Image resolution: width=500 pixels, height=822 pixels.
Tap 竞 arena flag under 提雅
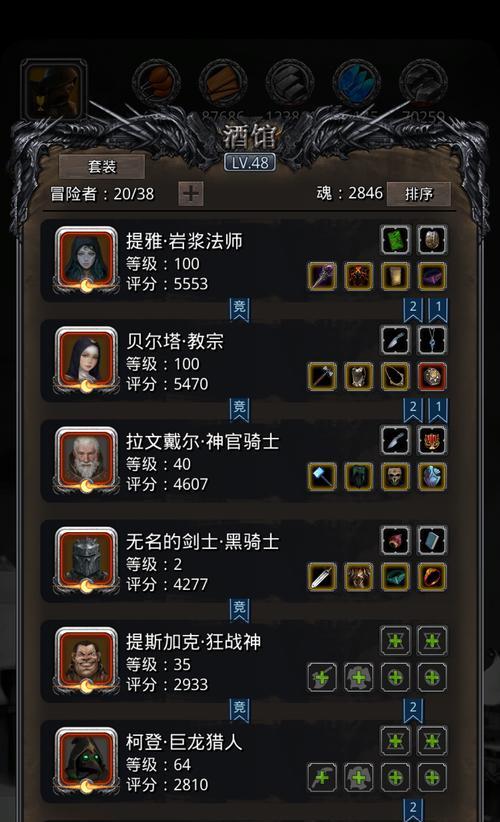point(240,309)
